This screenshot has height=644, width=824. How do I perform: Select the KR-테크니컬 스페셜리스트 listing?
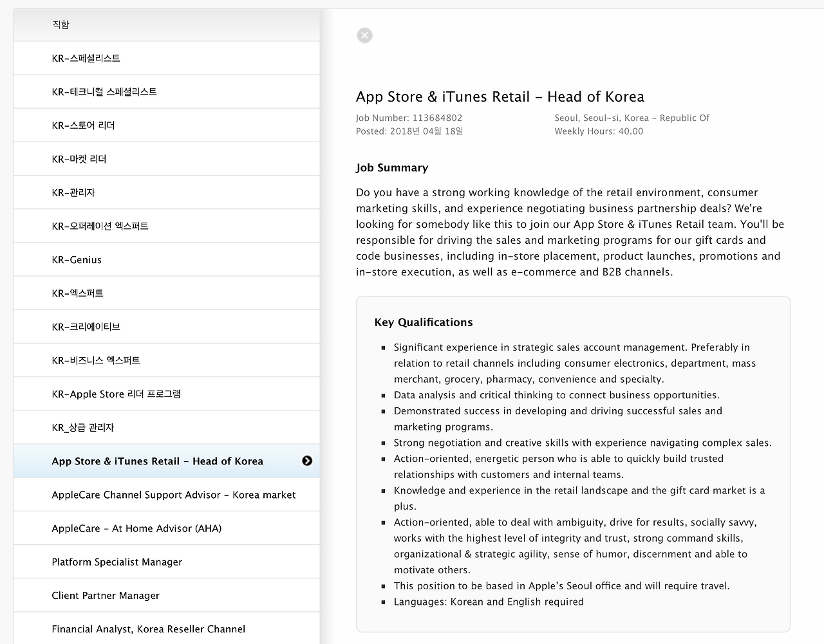[x=104, y=92]
